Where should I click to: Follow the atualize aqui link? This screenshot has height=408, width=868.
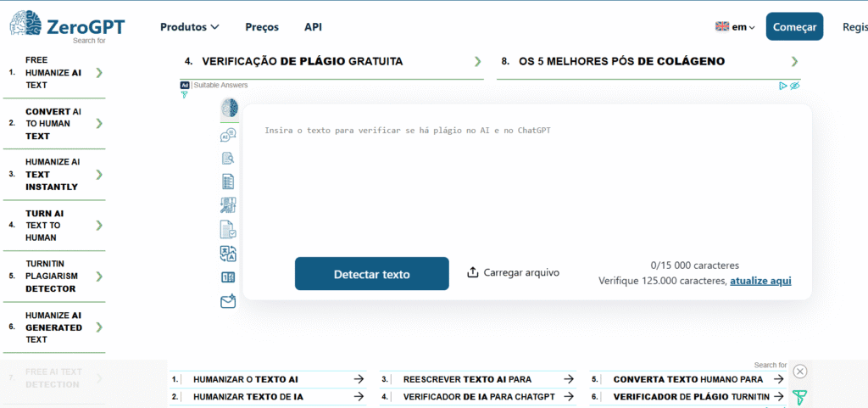coord(760,281)
